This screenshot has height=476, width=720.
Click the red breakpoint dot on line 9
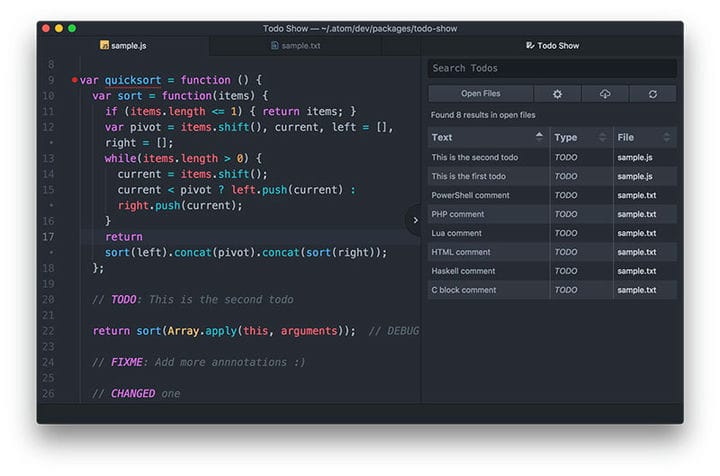[74, 80]
